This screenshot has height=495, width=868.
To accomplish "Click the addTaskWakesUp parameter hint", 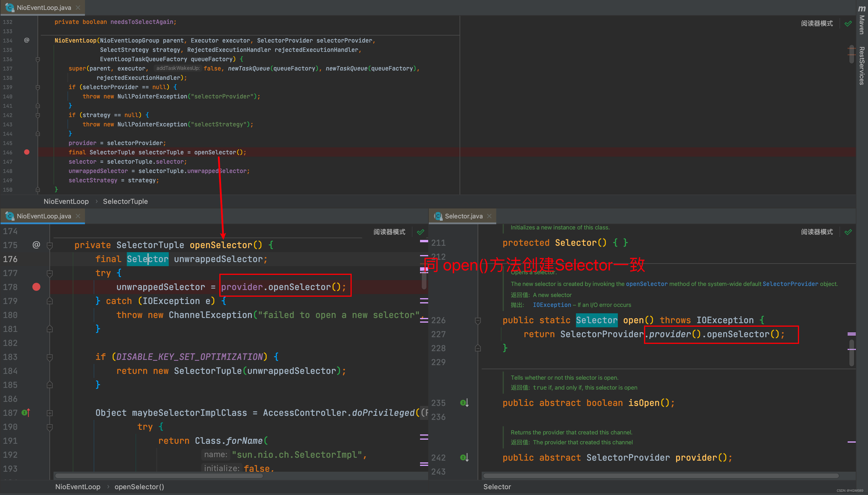I will pyautogui.click(x=178, y=68).
